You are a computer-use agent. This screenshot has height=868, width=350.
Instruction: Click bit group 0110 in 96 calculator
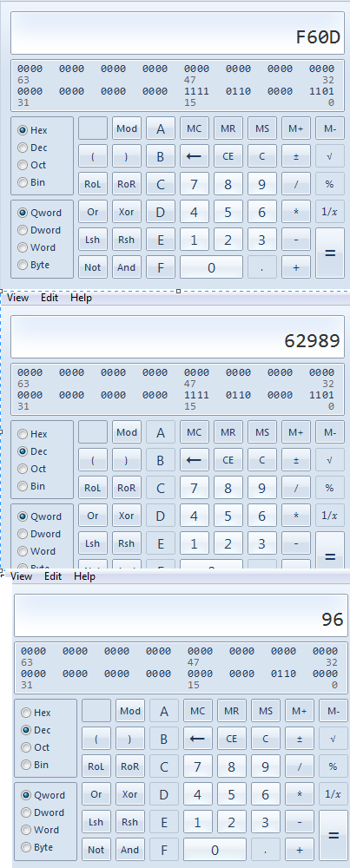tap(283, 674)
